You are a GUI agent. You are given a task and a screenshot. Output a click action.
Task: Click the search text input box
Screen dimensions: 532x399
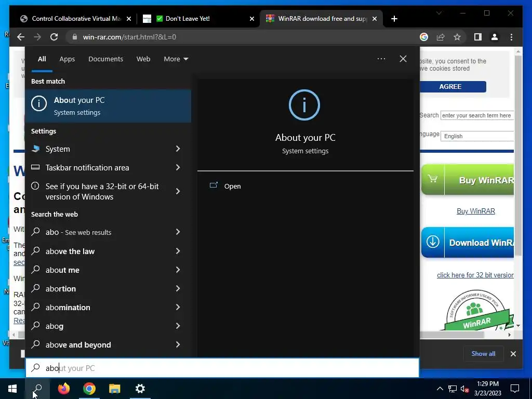pos(222,368)
